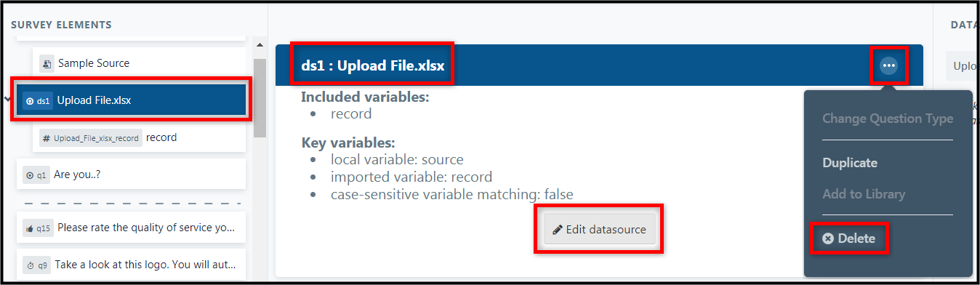Viewport: 980px width, 285px height.
Task: Click the survey elements scrollbar thumb
Action: click(260, 97)
